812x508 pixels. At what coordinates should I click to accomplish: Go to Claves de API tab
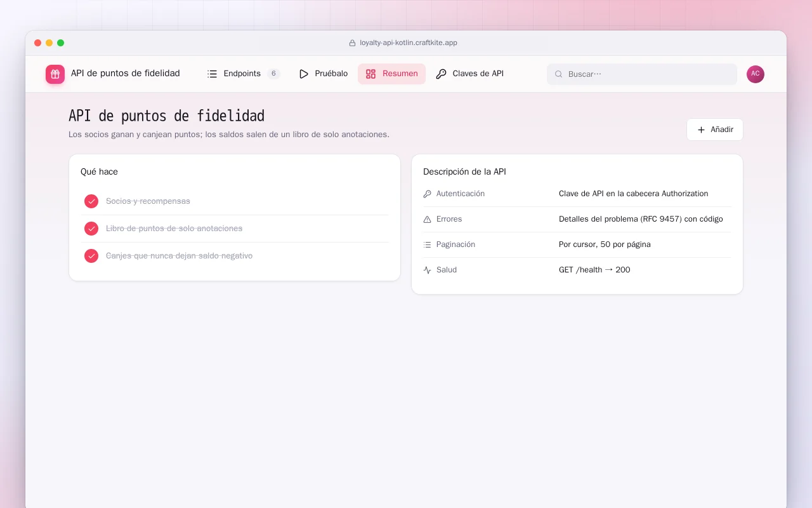(469, 74)
